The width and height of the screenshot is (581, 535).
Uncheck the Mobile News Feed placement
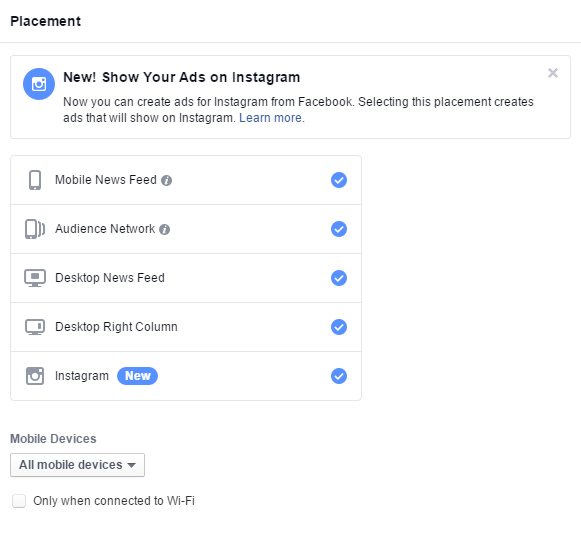(339, 180)
